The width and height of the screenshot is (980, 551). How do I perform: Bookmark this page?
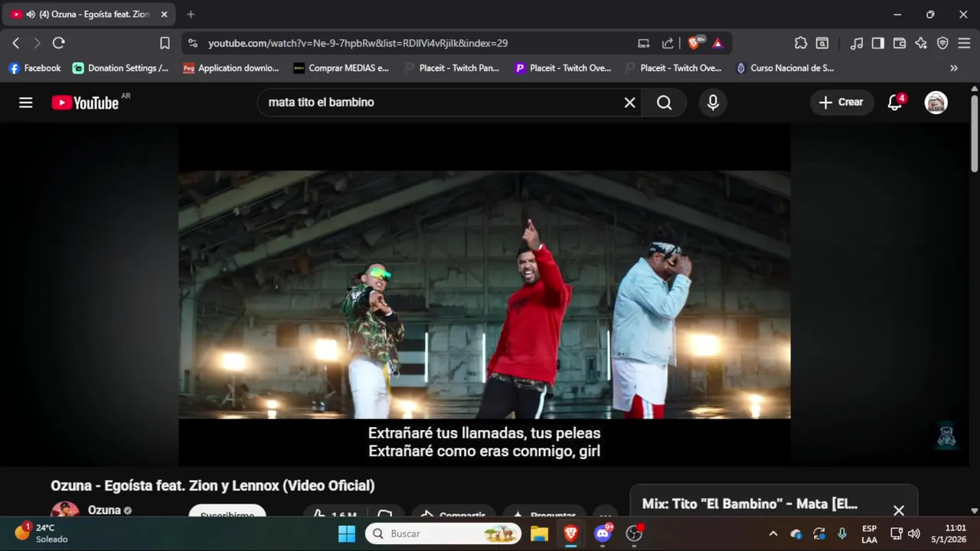165,43
